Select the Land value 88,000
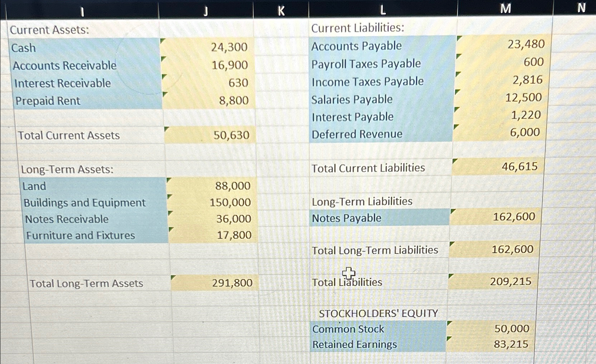Viewport: 596px width, 364px height. (212, 186)
